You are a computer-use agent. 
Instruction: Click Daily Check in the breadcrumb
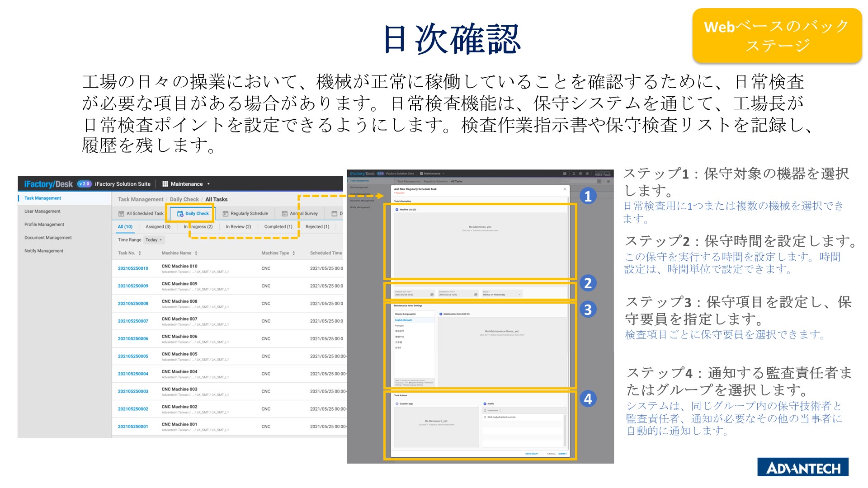[184, 199]
